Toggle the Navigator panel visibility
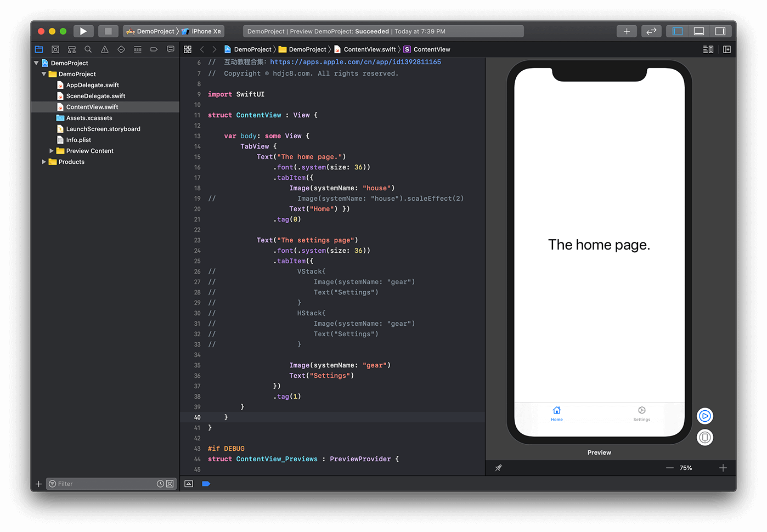The image size is (767, 532). pyautogui.click(x=678, y=31)
